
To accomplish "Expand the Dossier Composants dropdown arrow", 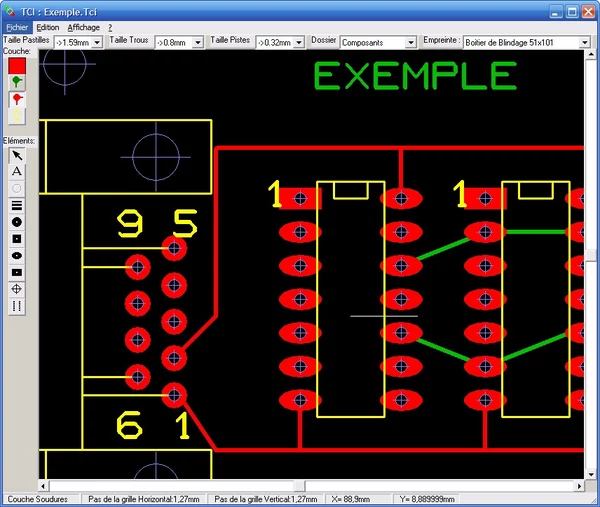I will coord(411,42).
